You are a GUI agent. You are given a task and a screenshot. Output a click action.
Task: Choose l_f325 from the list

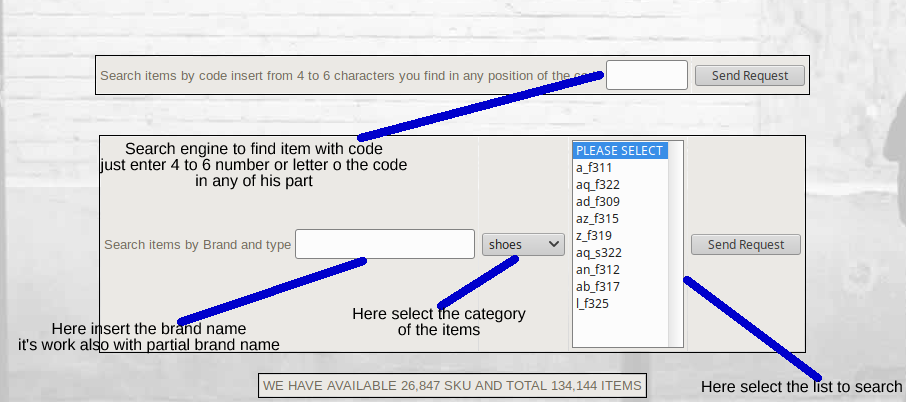592,303
